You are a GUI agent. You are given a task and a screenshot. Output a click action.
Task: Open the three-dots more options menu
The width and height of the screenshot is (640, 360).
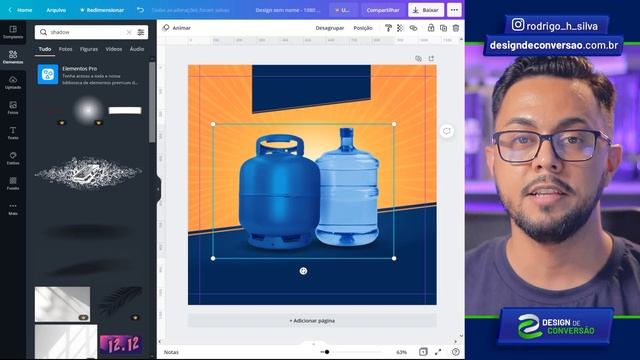click(x=454, y=10)
